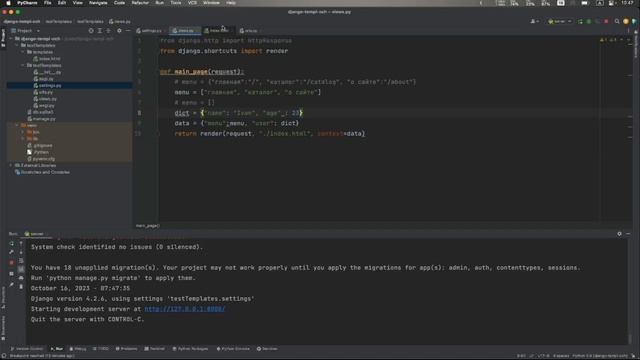Collapse templates folder in tree
This screenshot has width=640, height=360.
pos(23,52)
